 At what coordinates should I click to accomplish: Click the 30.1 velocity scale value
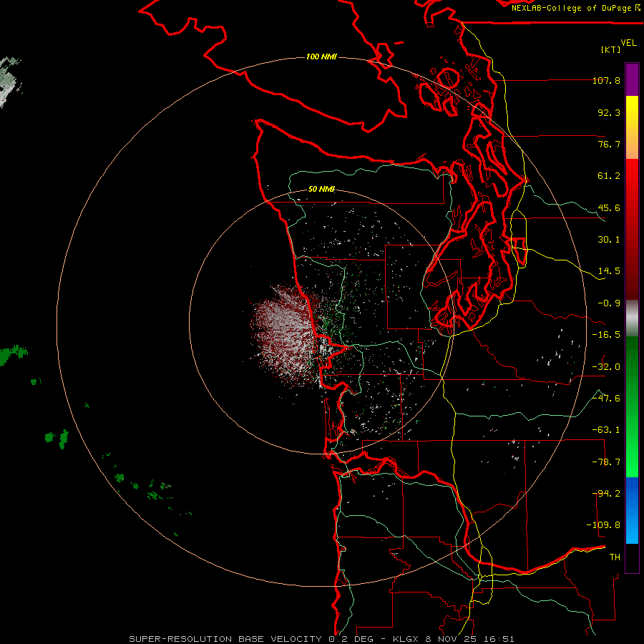[x=609, y=240]
